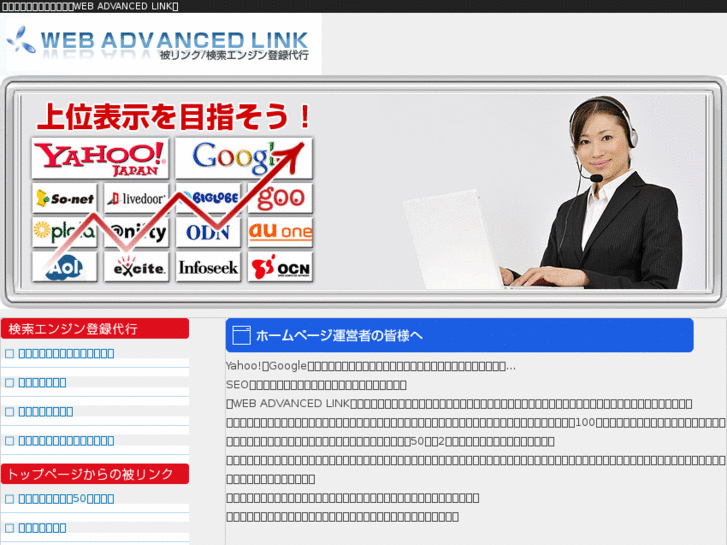Open the last link under トップページからの被リンク
Image resolution: width=727 pixels, height=545 pixels.
pyautogui.click(x=42, y=528)
